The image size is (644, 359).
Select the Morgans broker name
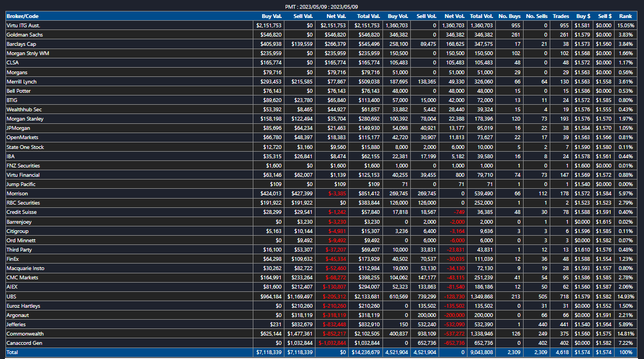click(17, 73)
